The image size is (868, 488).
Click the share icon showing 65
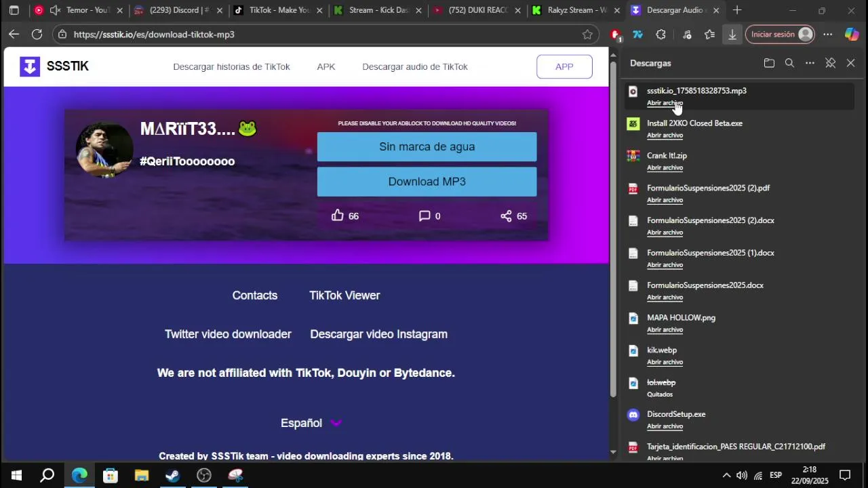coord(506,216)
